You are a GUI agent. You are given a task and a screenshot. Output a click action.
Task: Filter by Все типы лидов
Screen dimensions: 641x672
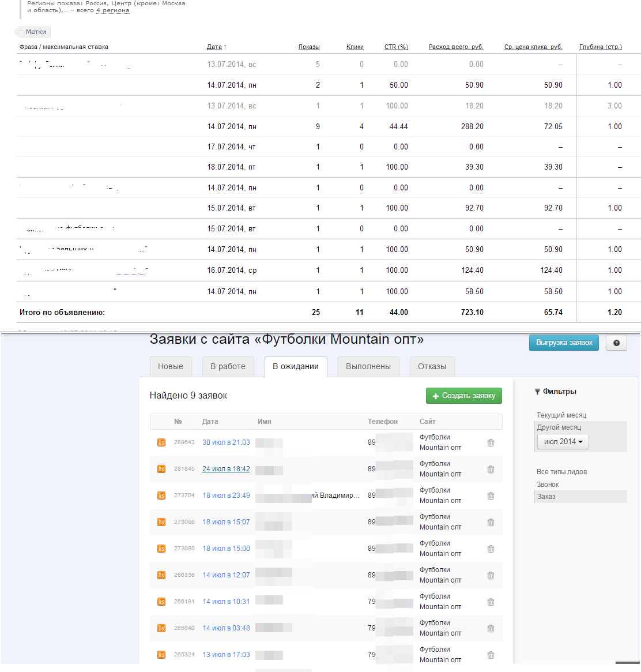[562, 472]
